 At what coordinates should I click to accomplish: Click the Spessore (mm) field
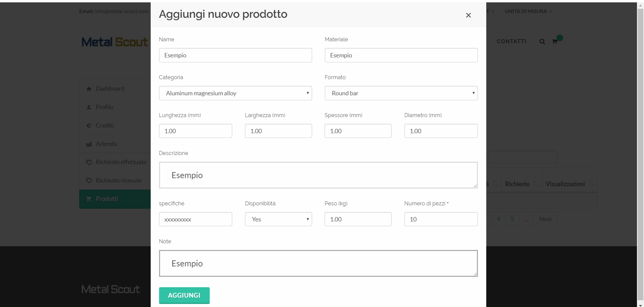coord(358,131)
